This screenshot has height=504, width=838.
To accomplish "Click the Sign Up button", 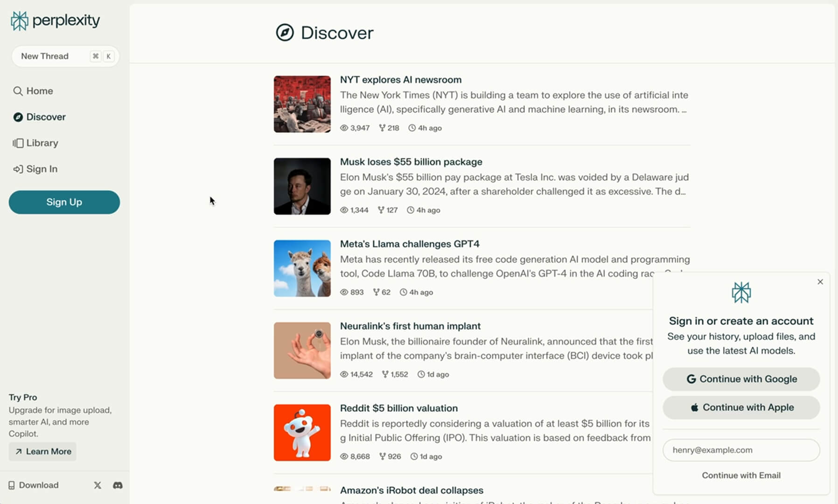I will (x=64, y=202).
